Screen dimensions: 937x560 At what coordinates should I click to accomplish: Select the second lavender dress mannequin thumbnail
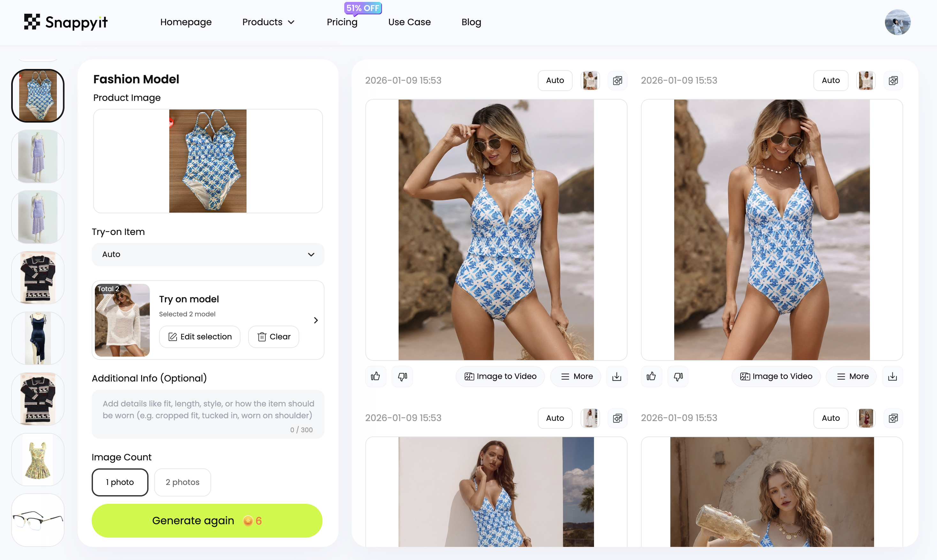pos(38,217)
